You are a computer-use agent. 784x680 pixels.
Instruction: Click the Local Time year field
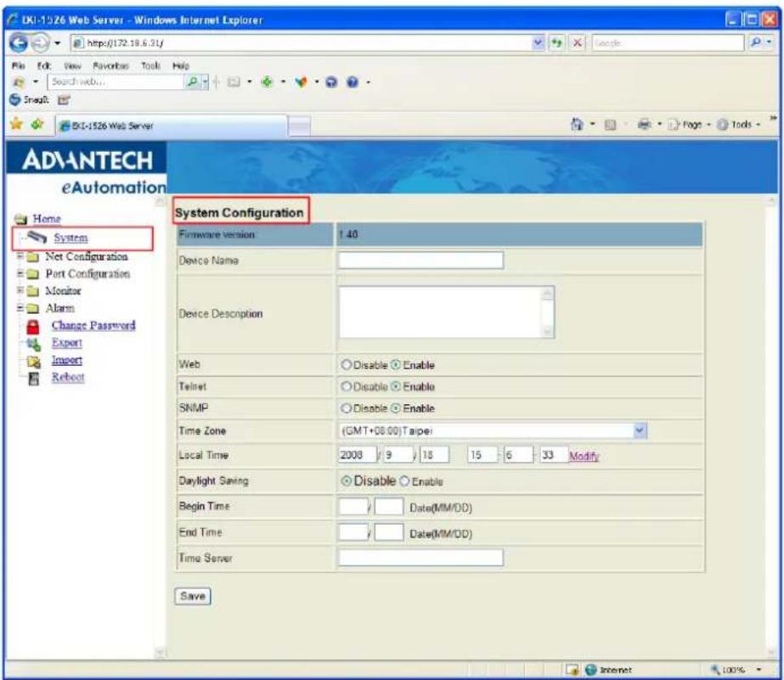[358, 455]
